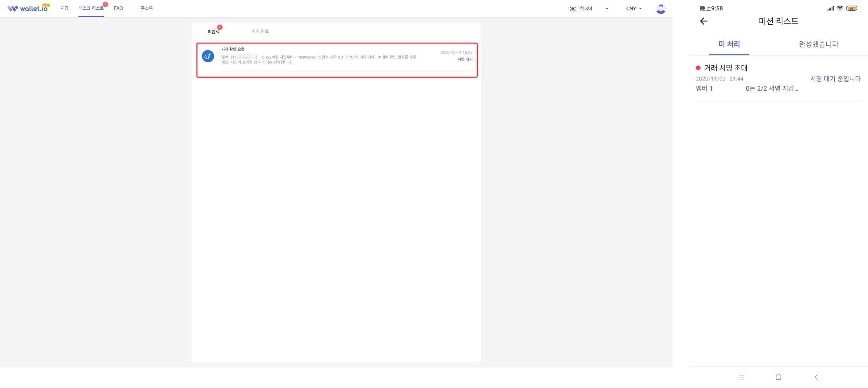
Task: Switch to the 이미 완료 tab
Action: [260, 31]
